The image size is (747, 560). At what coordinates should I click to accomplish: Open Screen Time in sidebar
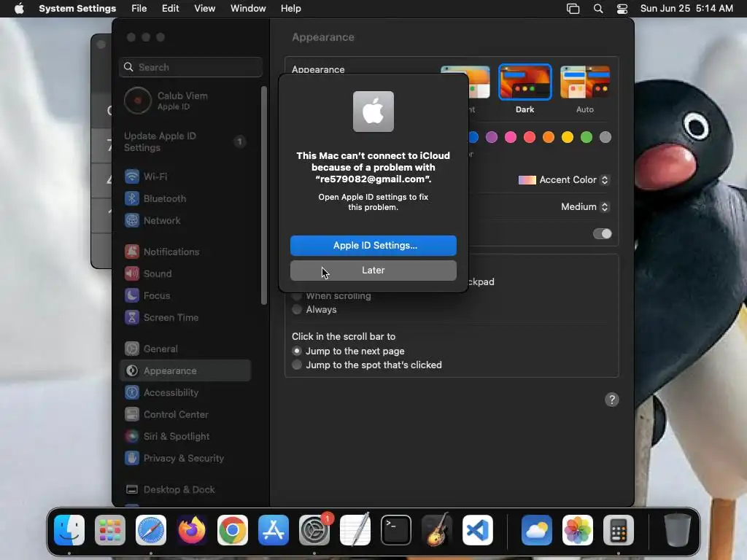pos(185,318)
